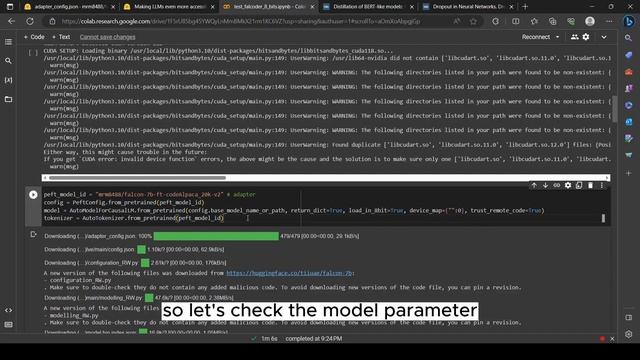Click the tokenizer AutoTokenizer code line
The image size is (640, 360).
coord(133,218)
